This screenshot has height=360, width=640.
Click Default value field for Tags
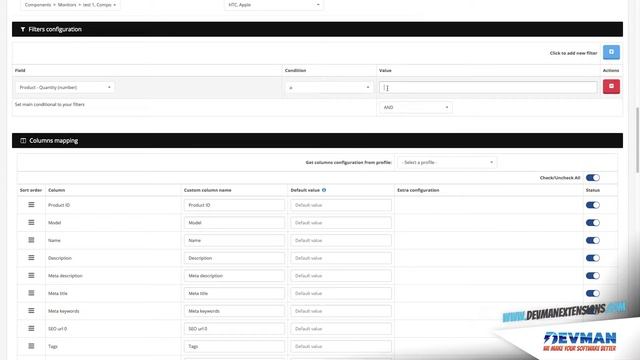(x=341, y=346)
